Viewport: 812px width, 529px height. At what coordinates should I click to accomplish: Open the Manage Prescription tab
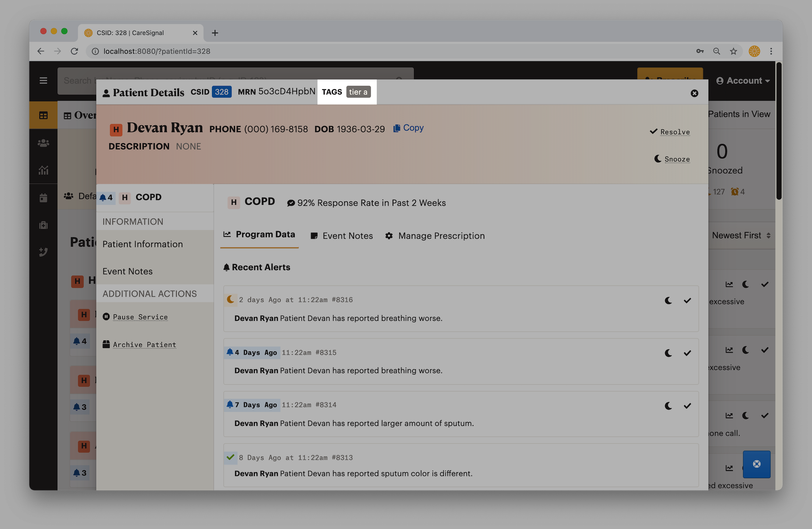pos(435,236)
